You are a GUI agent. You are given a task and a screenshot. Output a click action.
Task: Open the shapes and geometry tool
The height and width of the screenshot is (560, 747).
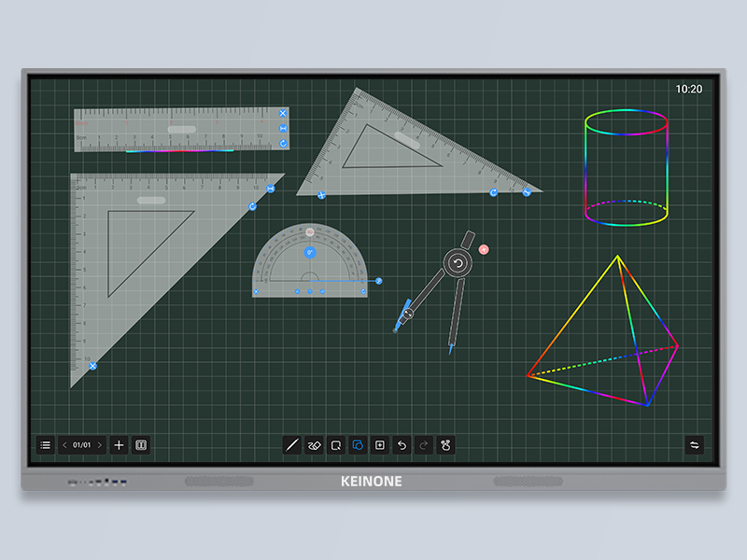click(358, 445)
